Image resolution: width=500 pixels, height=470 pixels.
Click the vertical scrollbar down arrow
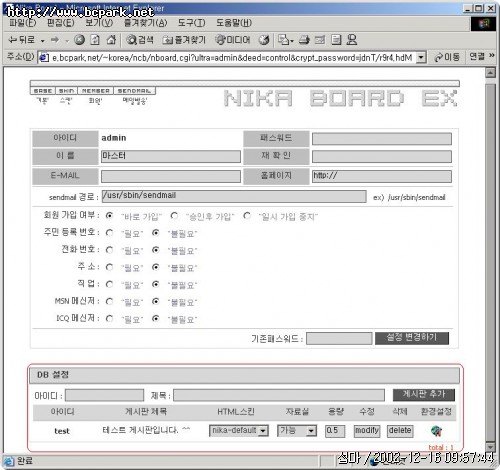(490, 447)
